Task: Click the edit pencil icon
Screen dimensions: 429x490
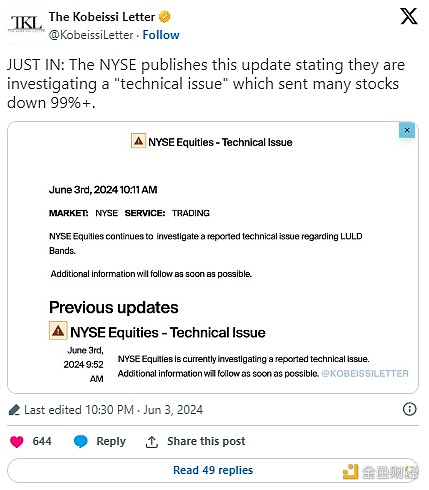Action: click(x=14, y=410)
